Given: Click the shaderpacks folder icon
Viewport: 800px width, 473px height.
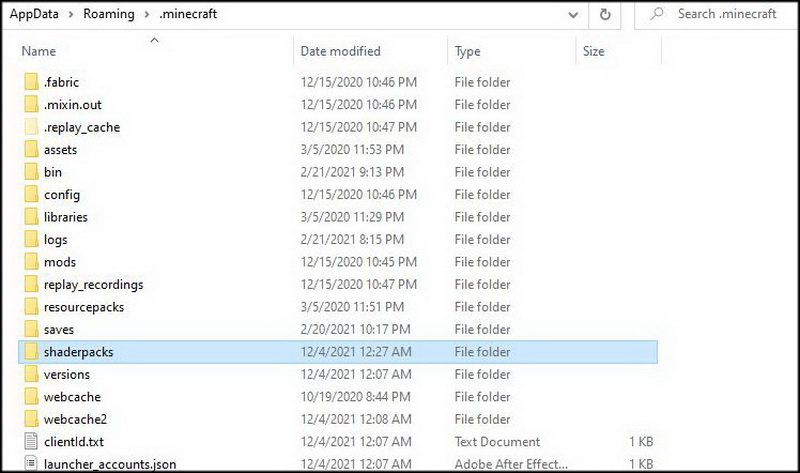Looking at the screenshot, I should [x=31, y=351].
